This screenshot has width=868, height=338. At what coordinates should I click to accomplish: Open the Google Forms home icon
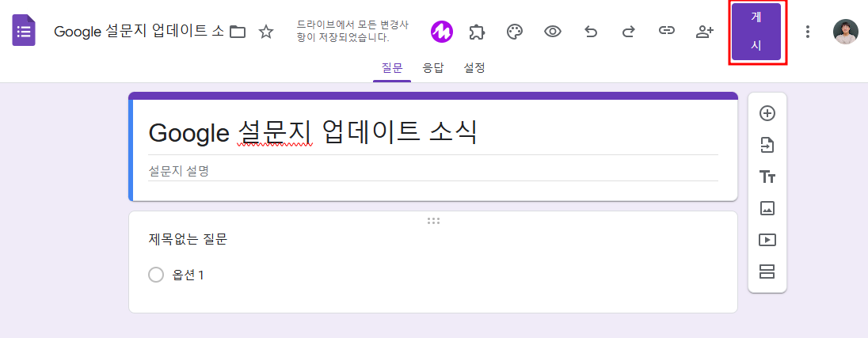pyautogui.click(x=24, y=31)
